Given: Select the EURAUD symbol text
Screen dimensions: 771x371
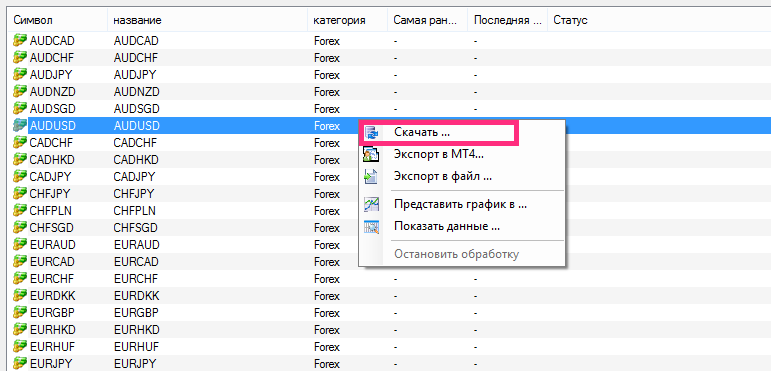Looking at the screenshot, I should (x=53, y=245).
